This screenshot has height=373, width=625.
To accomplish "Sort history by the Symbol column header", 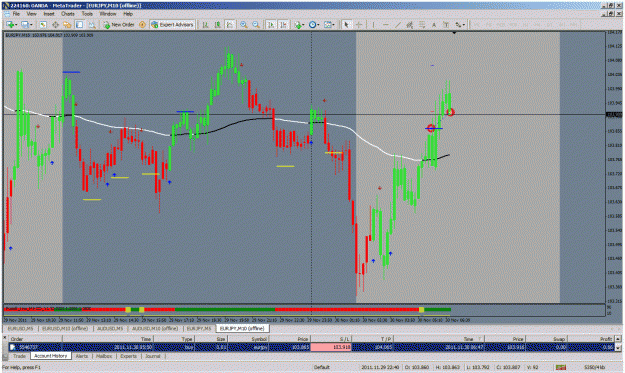I will coord(248,339).
